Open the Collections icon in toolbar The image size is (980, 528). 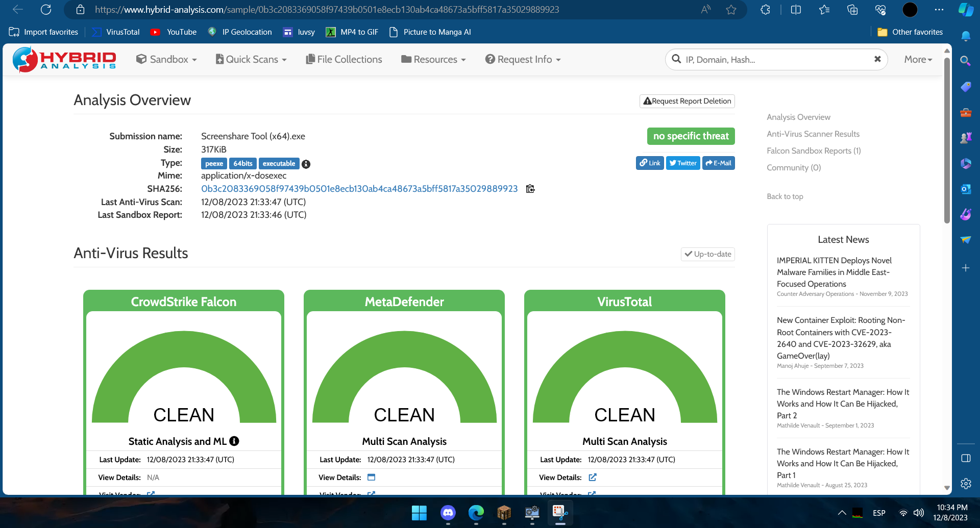[852, 10]
